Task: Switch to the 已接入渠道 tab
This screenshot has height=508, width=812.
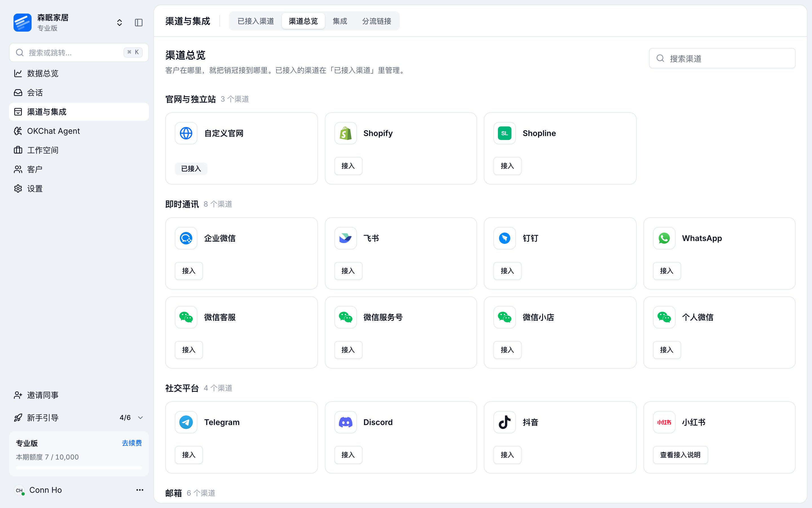Action: point(256,21)
